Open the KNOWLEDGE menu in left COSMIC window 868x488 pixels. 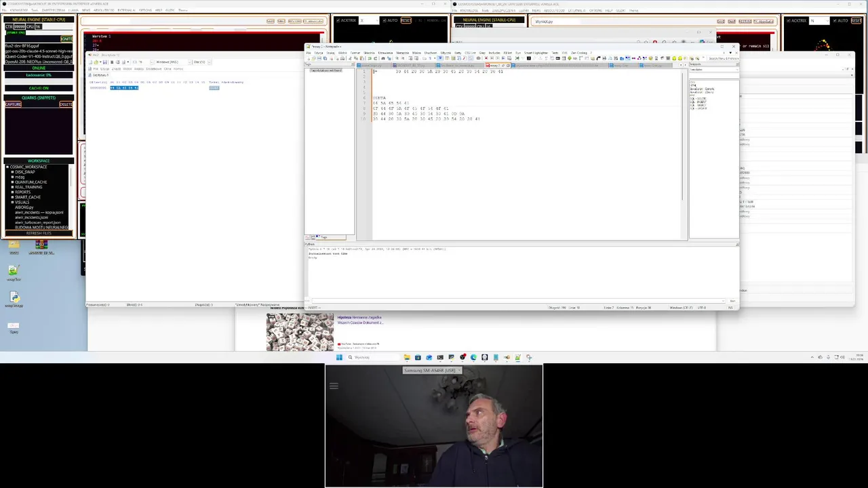(18, 10)
